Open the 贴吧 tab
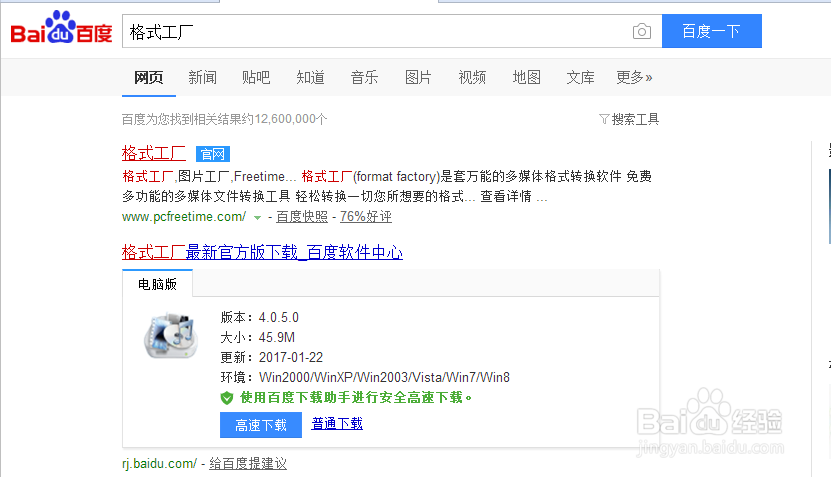 click(x=256, y=77)
